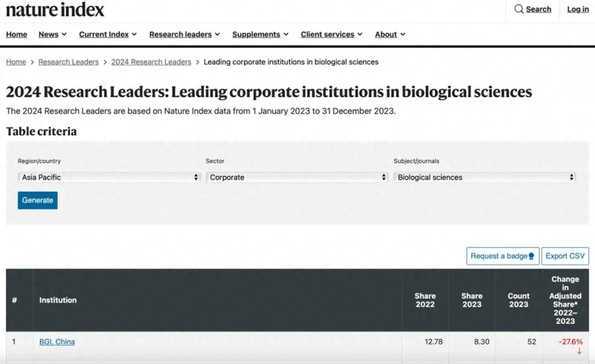The image size is (595, 364).
Task: Open the Supplements dropdown menu
Action: 260,34
